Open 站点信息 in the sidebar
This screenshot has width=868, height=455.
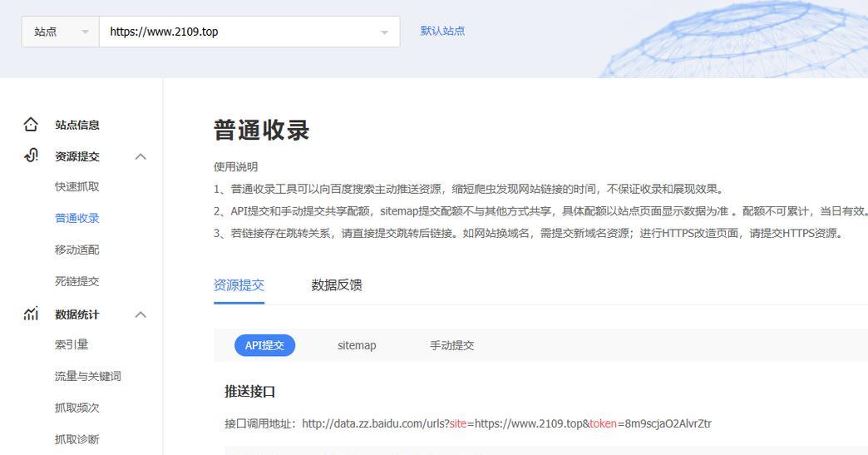point(77,125)
